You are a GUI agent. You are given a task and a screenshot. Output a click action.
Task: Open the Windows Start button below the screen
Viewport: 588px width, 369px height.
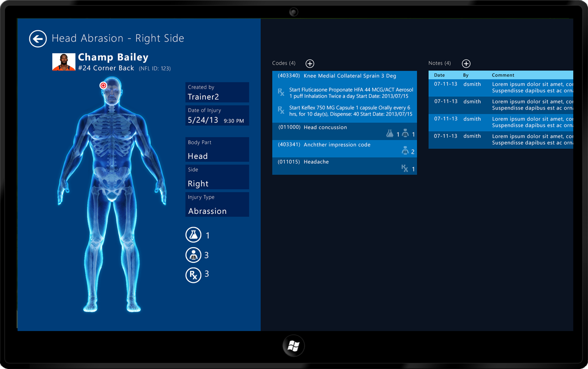[x=293, y=346]
